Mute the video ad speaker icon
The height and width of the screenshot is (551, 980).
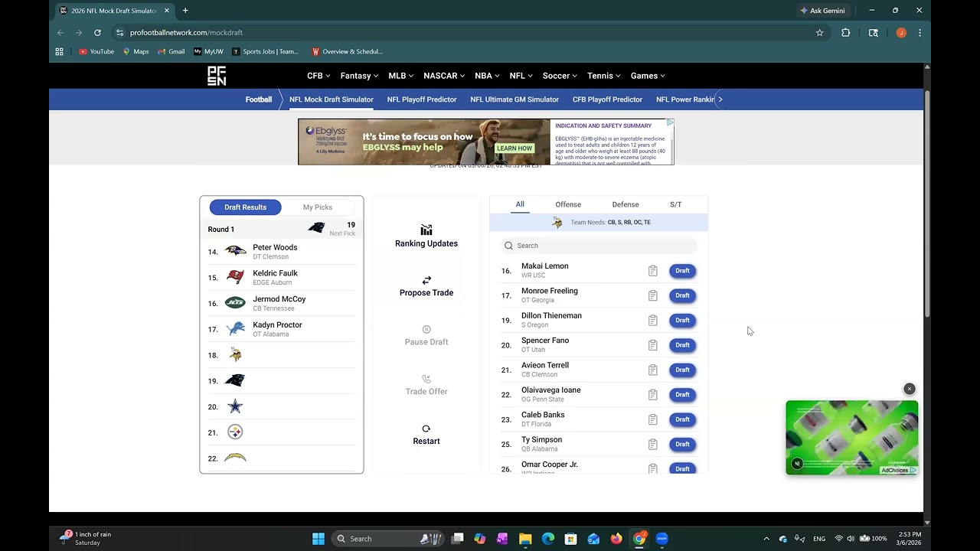pos(797,464)
